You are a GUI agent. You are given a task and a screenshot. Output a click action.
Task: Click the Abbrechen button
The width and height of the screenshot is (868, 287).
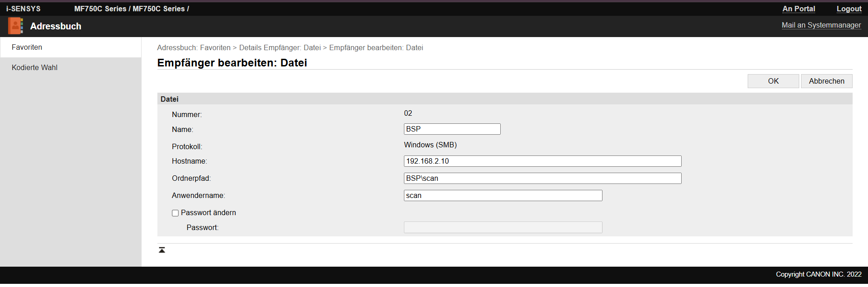pyautogui.click(x=826, y=81)
